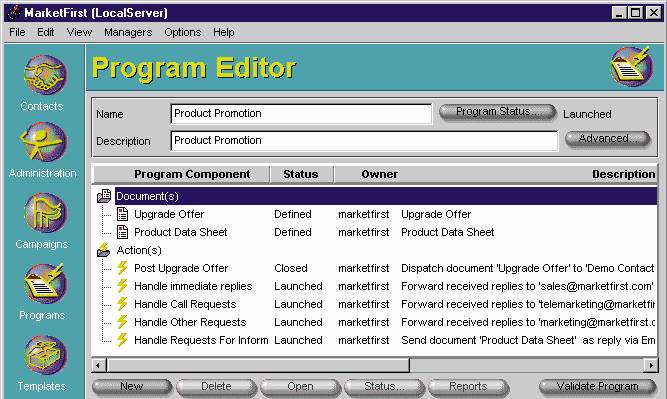Image resolution: width=667 pixels, height=399 pixels.
Task: Click into the Name input field
Action: (x=301, y=114)
